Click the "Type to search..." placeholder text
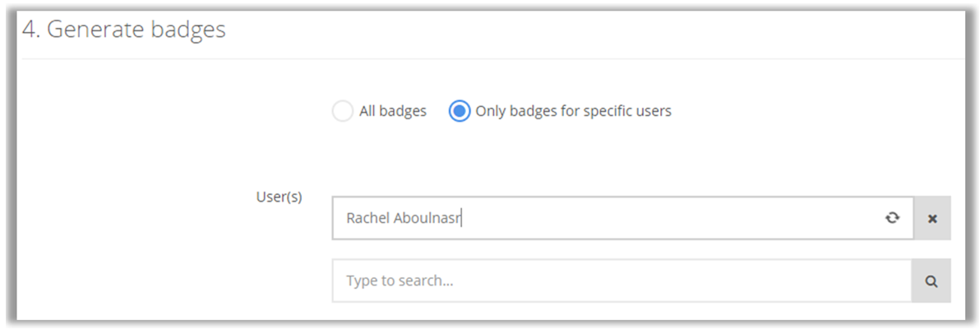Image resolution: width=980 pixels, height=330 pixels. (x=400, y=281)
